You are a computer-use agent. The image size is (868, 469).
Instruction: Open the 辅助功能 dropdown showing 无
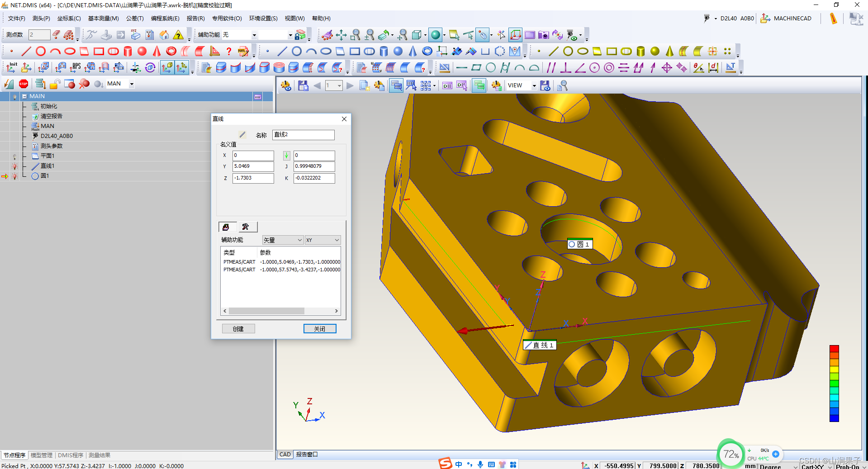pos(254,35)
